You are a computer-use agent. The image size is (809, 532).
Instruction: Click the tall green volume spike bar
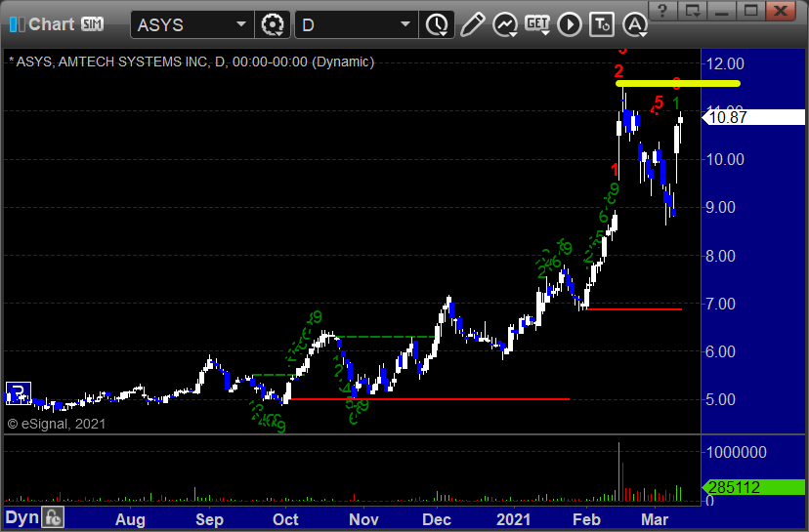point(619,471)
